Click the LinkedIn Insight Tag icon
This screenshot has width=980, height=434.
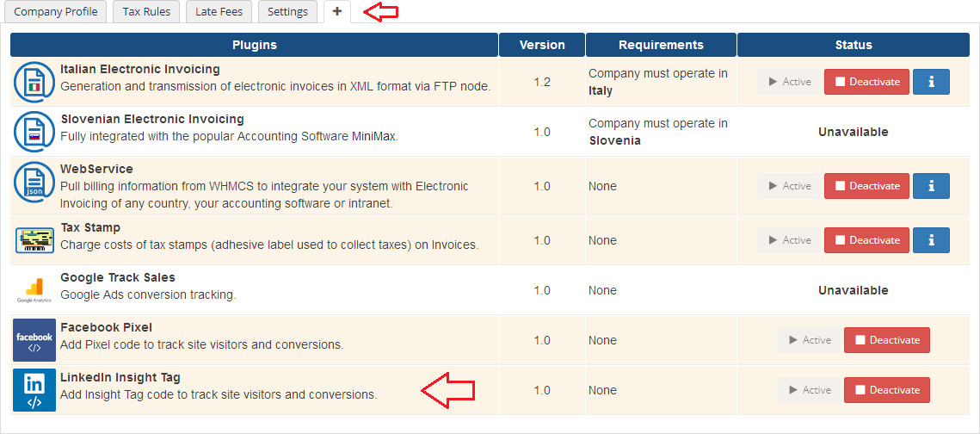click(x=34, y=390)
